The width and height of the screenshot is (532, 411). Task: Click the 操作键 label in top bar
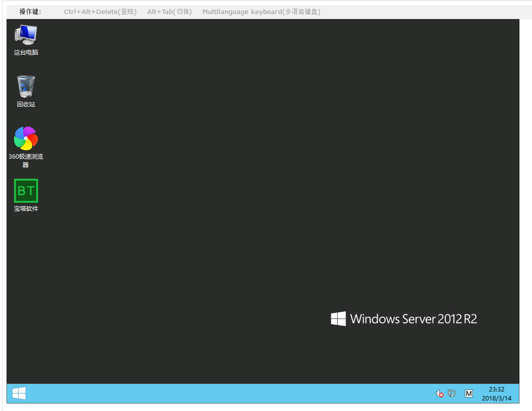click(30, 12)
